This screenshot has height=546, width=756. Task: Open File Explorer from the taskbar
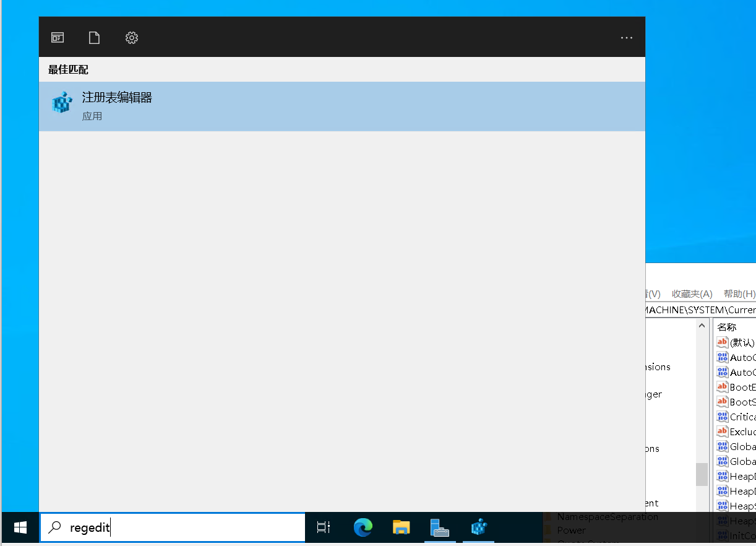402,527
